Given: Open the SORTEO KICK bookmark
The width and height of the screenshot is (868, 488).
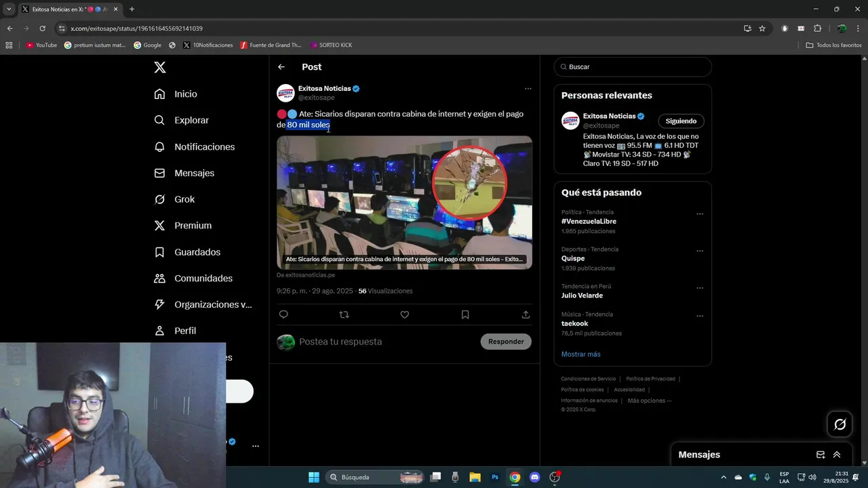Looking at the screenshot, I should click(x=331, y=45).
